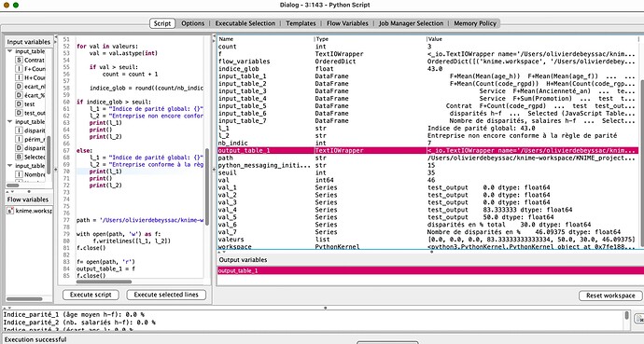Click code line 77 path assignment

[140, 220]
